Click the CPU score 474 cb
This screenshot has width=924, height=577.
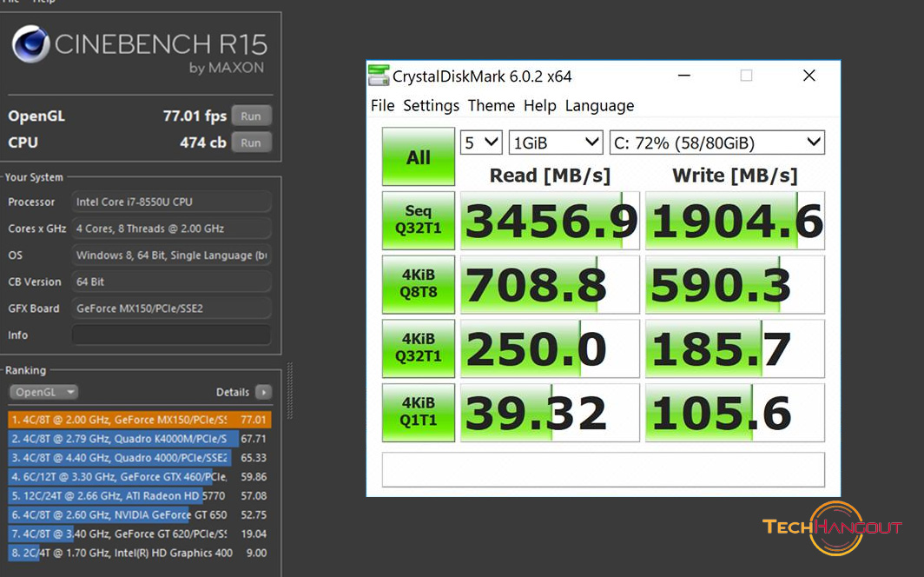pyautogui.click(x=202, y=143)
